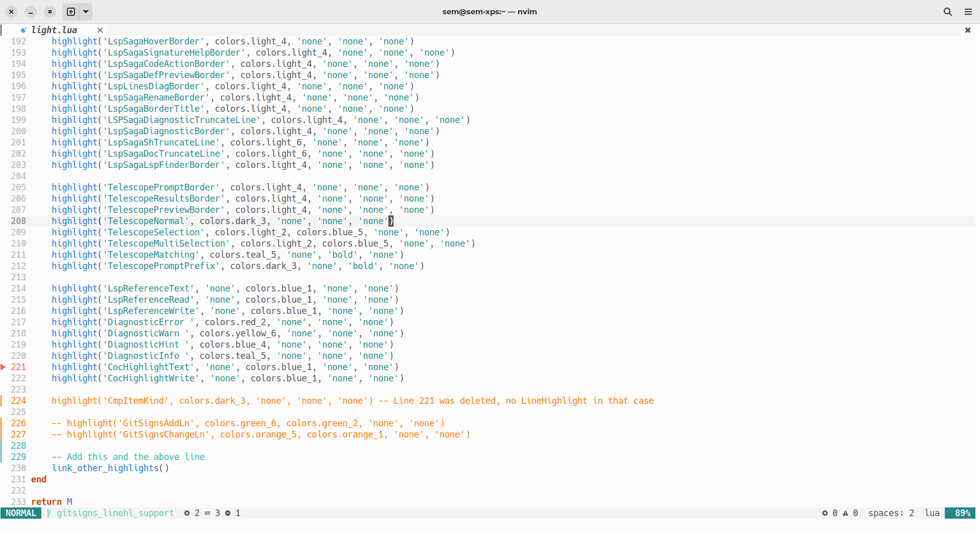Click the diagnostics error count icon

pyautogui.click(x=825, y=513)
